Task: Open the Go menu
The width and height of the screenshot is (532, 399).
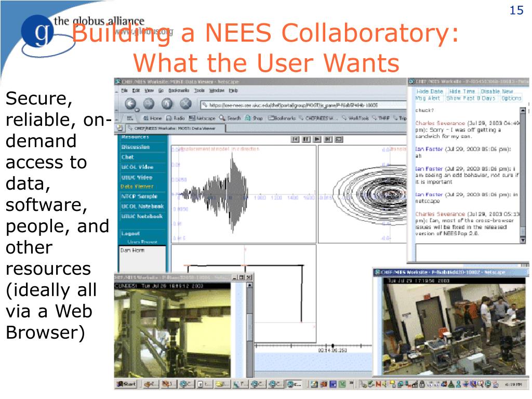Action: 161,90
